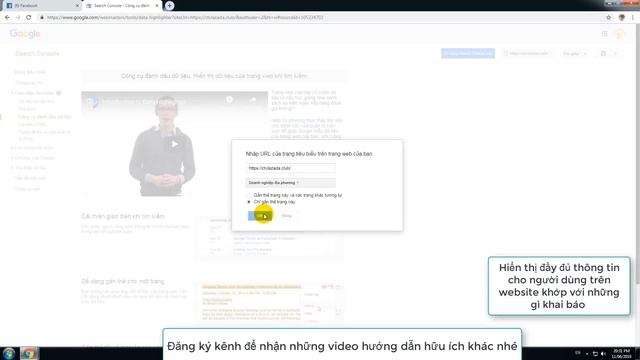
Task: Click the blue new Search Console button
Action: 468,53
